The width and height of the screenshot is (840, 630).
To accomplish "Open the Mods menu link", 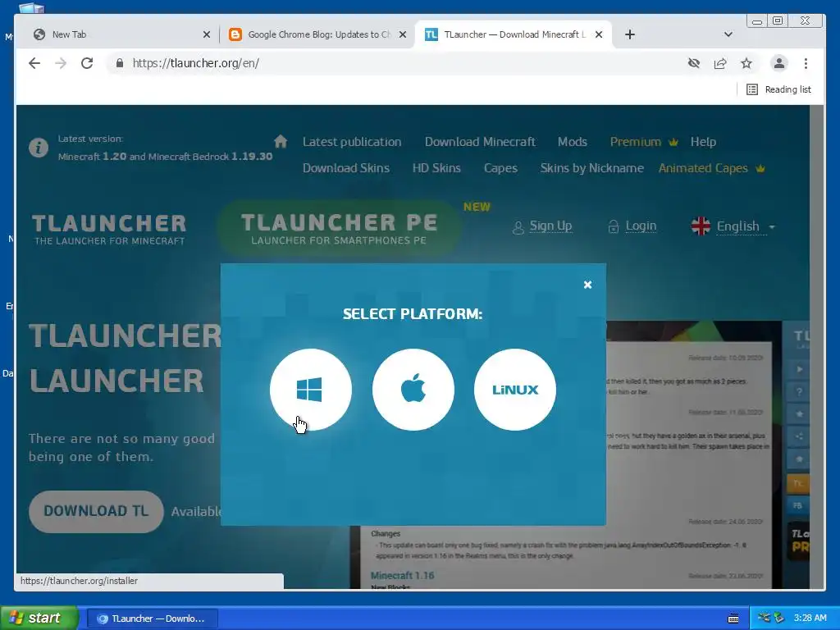I will pos(572,142).
